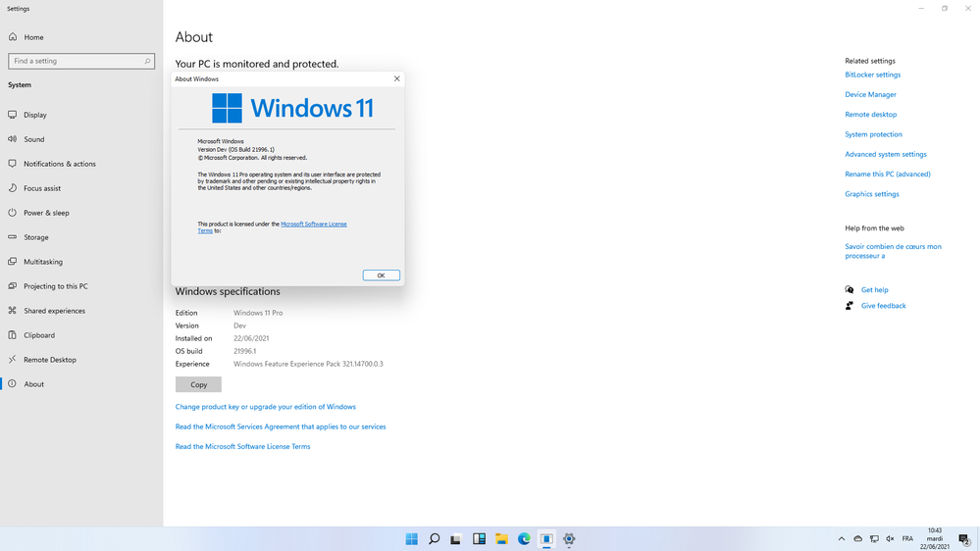Select Clipboard label in the sidebar

39,335
